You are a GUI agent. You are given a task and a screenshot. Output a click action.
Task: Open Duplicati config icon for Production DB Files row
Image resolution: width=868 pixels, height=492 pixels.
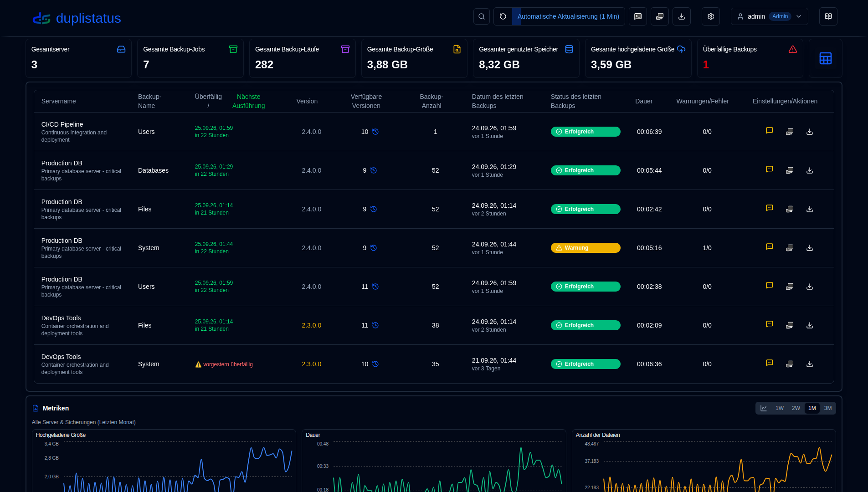pyautogui.click(x=790, y=209)
